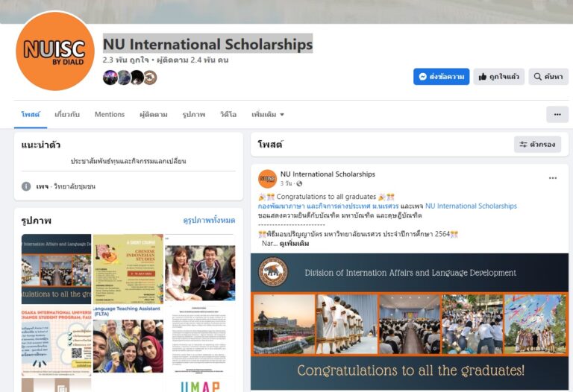The width and height of the screenshot is (573, 392).
Task: Open the graduates congratulations banner image
Action: click(410, 321)
